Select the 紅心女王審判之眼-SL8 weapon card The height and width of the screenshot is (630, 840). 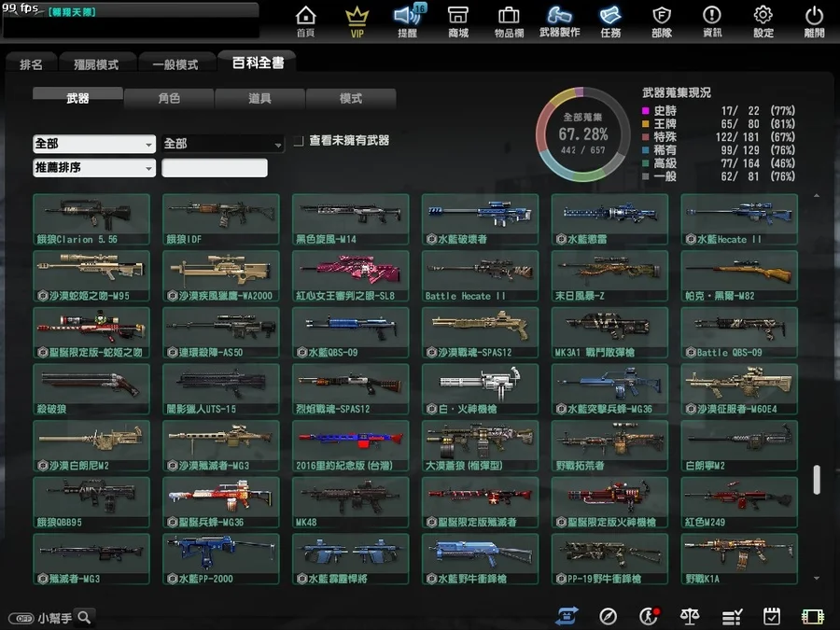coord(350,276)
